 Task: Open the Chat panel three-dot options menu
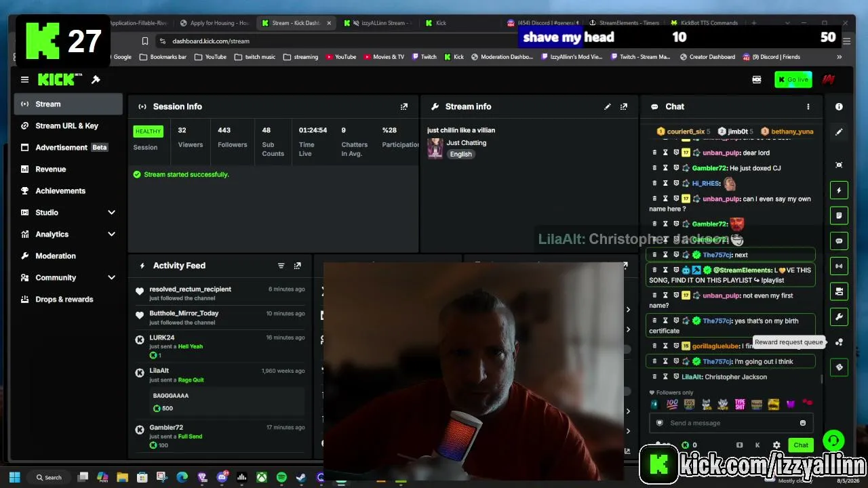coord(808,106)
